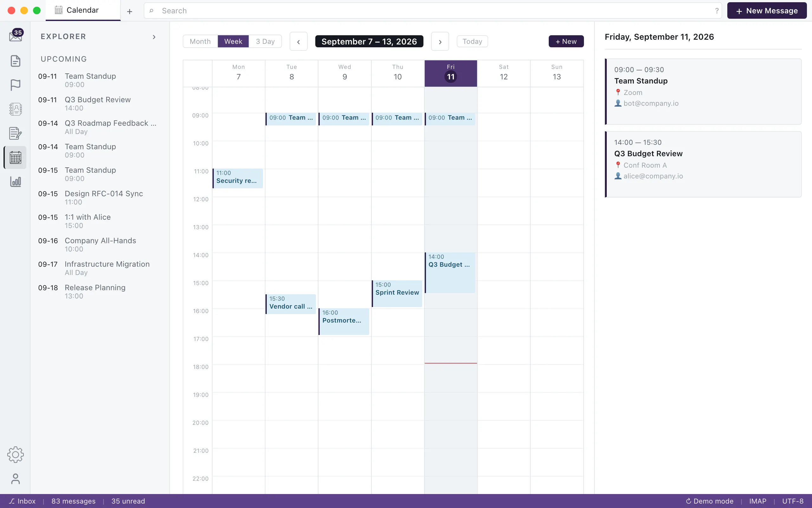Open Friday 09:00 Team event
Screen dimensions: 812x508
pos(450,119)
